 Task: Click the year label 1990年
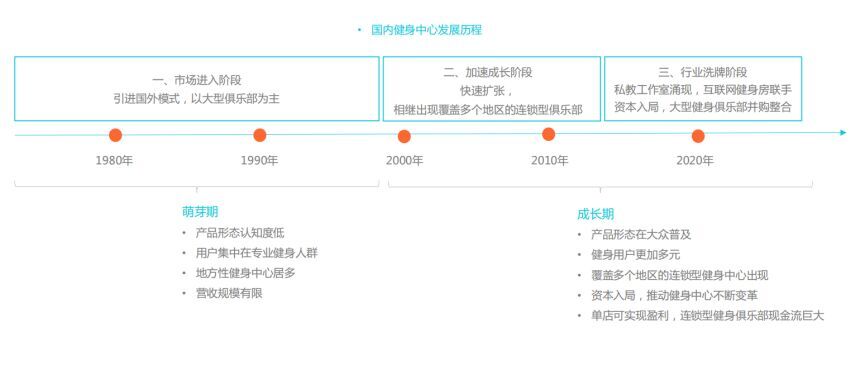tap(259, 161)
